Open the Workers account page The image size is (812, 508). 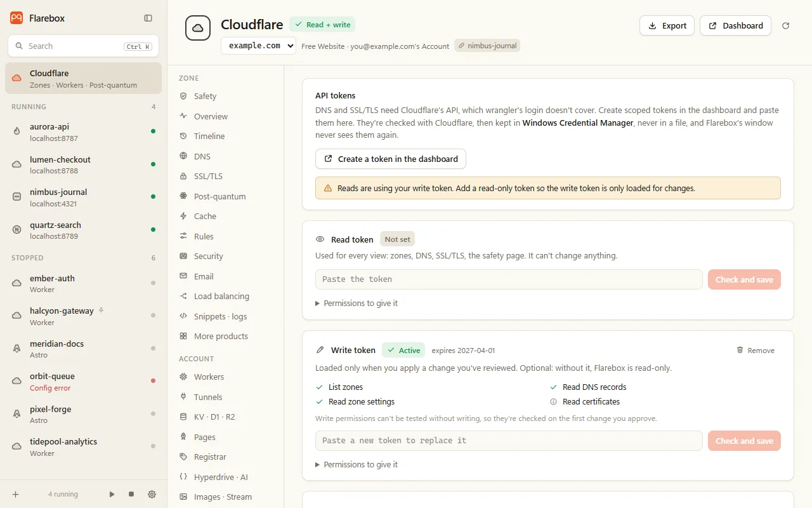coord(225,377)
